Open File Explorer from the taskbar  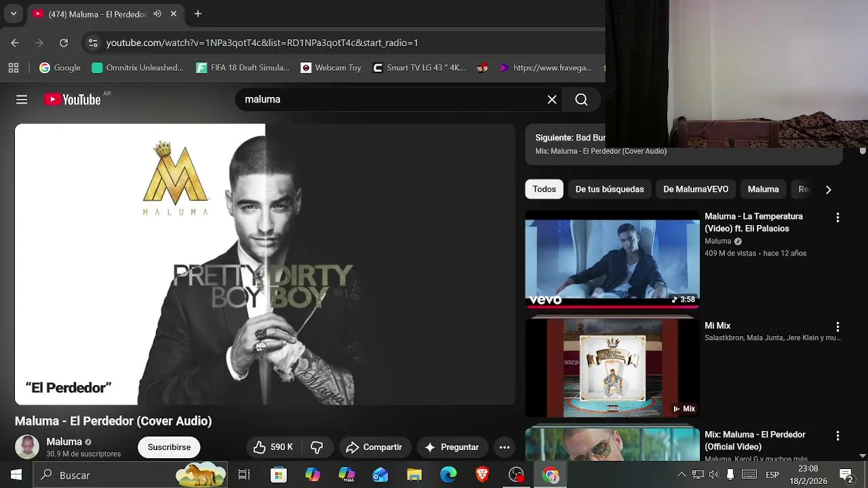pyautogui.click(x=414, y=475)
